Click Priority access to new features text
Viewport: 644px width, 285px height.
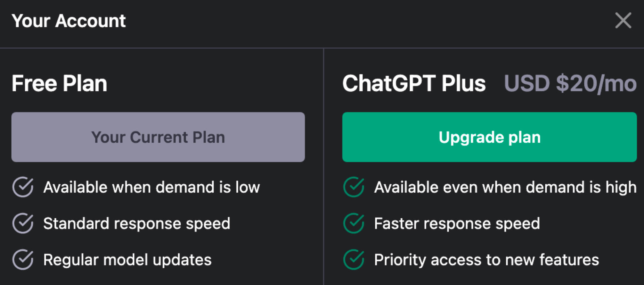coord(486,260)
